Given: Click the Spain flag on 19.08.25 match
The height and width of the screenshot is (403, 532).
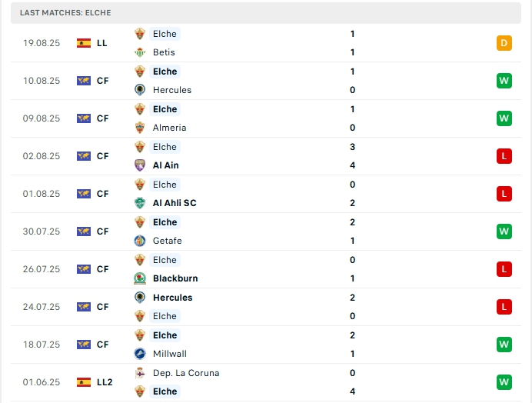Looking at the screenshot, I should (x=84, y=43).
